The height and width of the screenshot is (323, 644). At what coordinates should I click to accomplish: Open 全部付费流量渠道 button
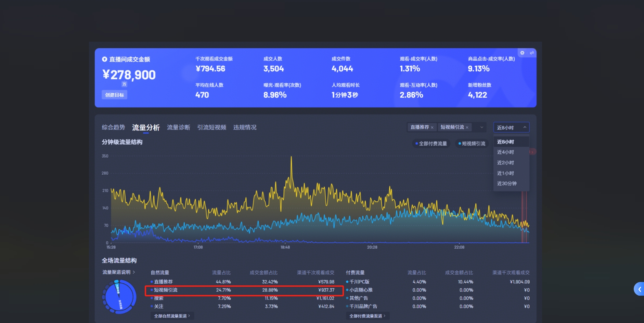368,316
